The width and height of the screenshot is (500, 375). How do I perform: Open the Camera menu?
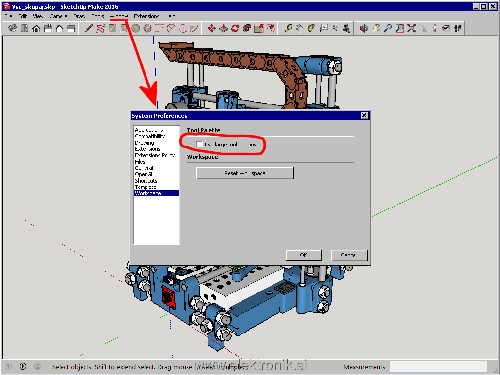tap(58, 16)
